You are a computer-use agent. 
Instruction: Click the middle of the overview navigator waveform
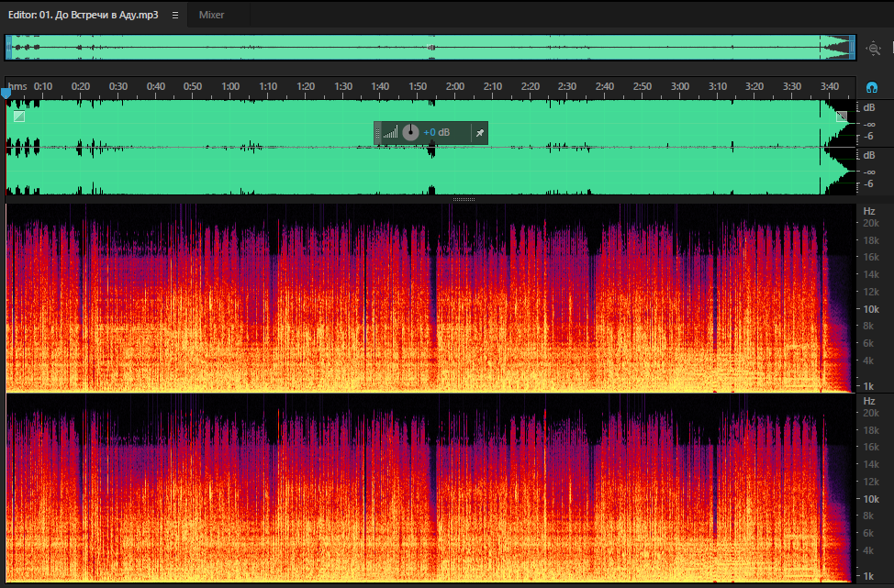(x=430, y=48)
